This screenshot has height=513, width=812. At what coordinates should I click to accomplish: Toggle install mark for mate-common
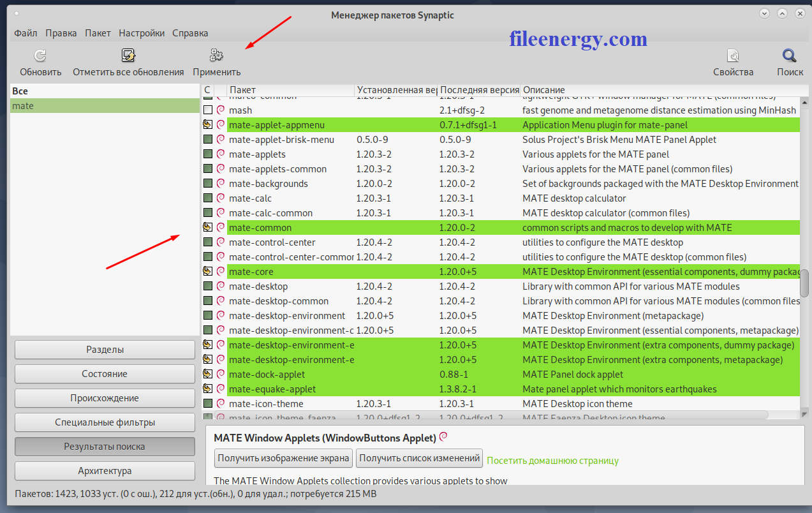tap(207, 227)
